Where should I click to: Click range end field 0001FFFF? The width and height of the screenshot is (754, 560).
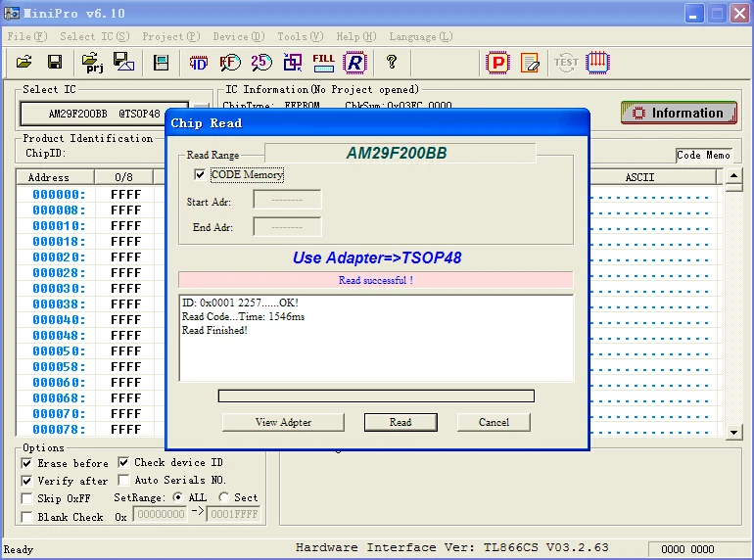coord(234,514)
